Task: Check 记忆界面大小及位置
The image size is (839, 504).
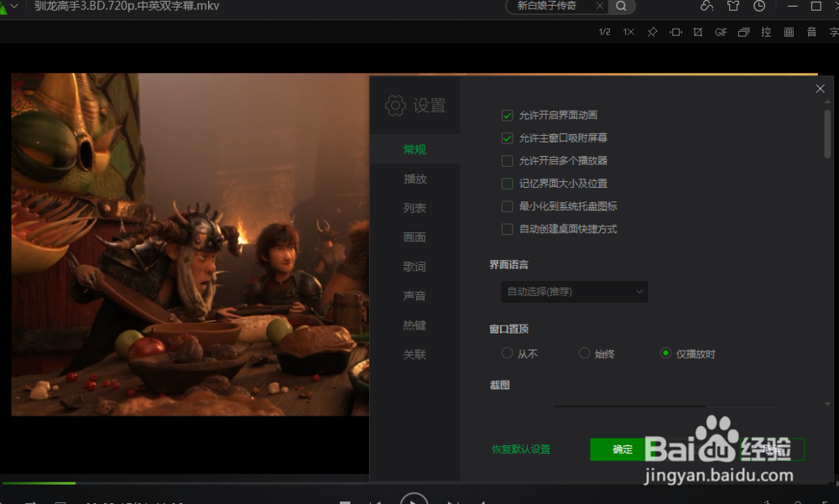Action: (508, 184)
